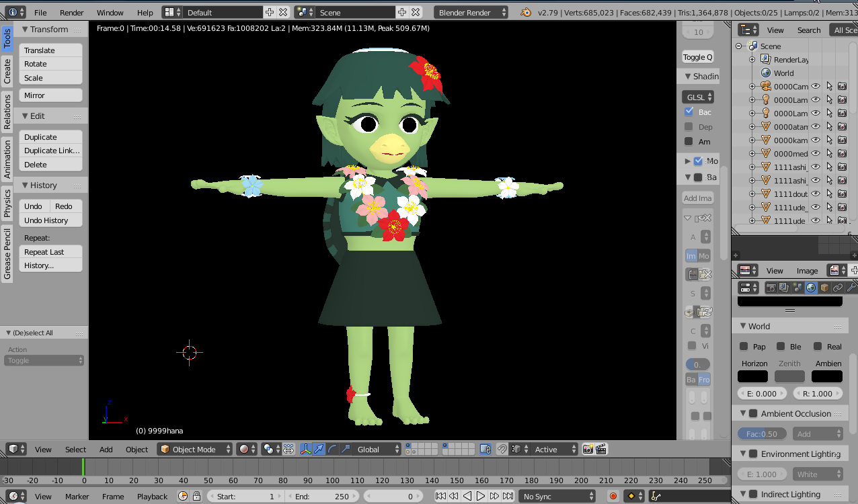Open the Object Mode dropdown

pos(195,450)
